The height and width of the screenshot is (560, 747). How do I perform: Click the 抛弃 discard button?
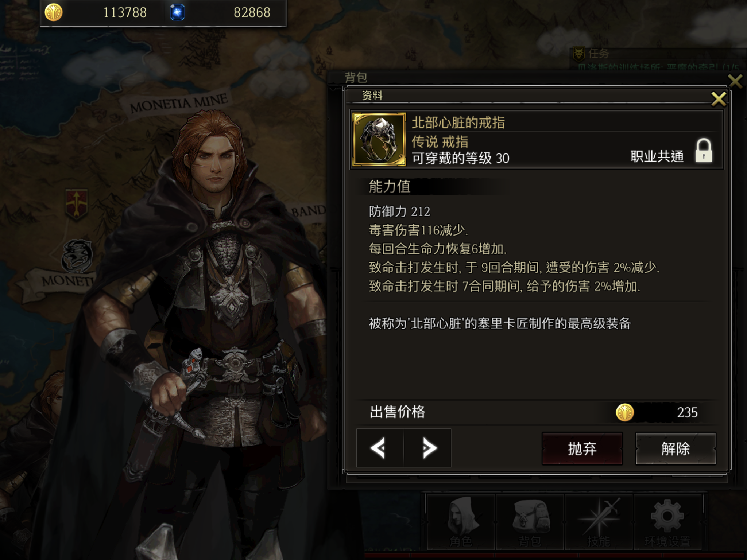(582, 448)
